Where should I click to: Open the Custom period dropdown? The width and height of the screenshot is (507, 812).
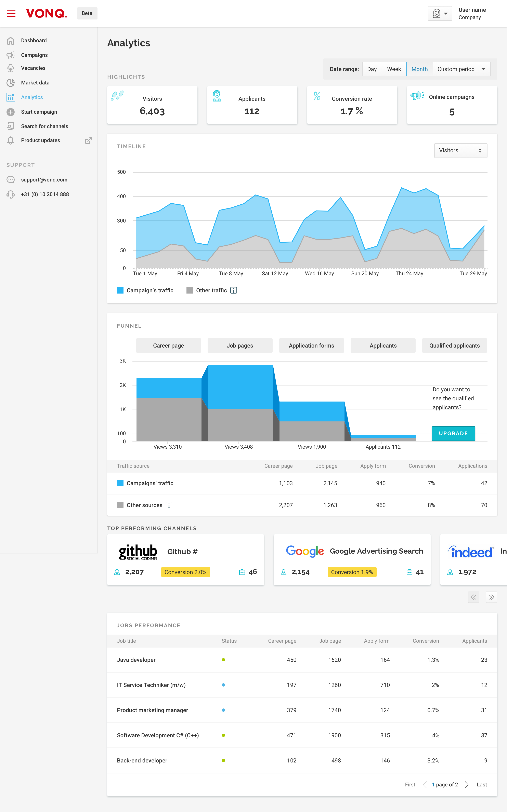click(x=462, y=69)
